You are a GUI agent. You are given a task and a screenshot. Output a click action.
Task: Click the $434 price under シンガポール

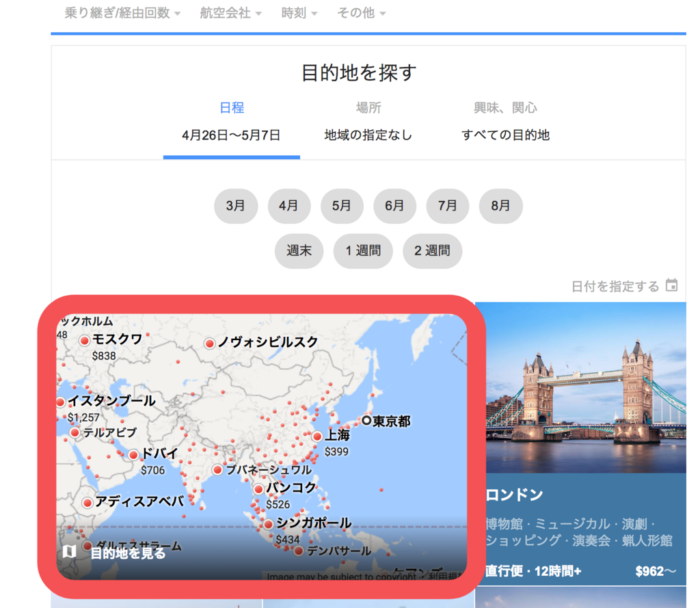point(288,539)
